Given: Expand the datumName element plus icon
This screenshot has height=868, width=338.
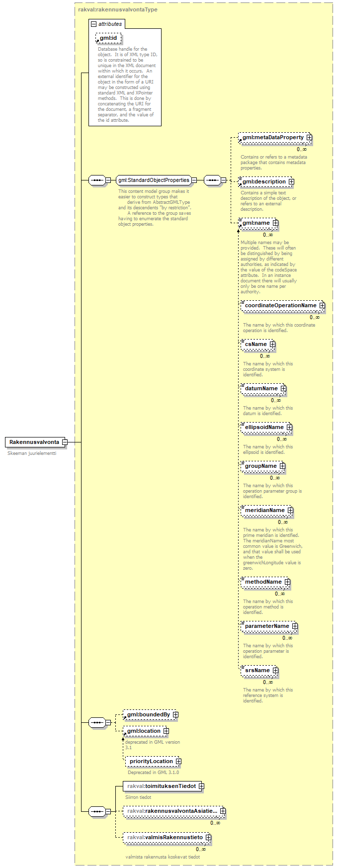Looking at the screenshot, I should click(x=283, y=388).
